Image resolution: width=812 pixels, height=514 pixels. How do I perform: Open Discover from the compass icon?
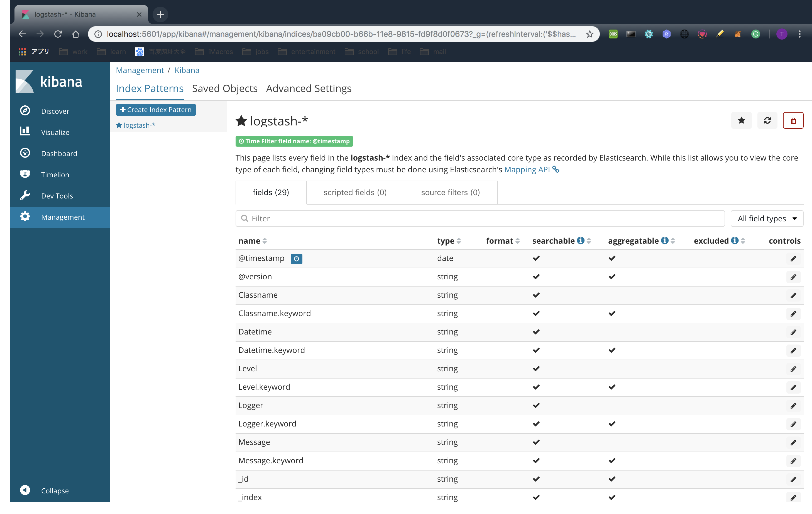pyautogui.click(x=25, y=111)
